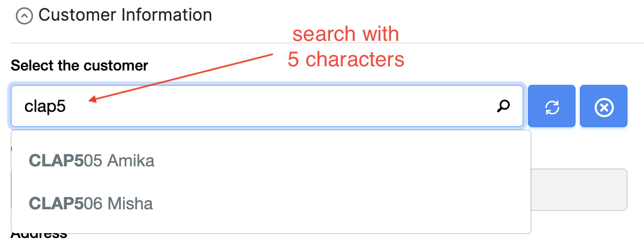Click the Customer Information section heading
644x248 pixels.
click(125, 15)
